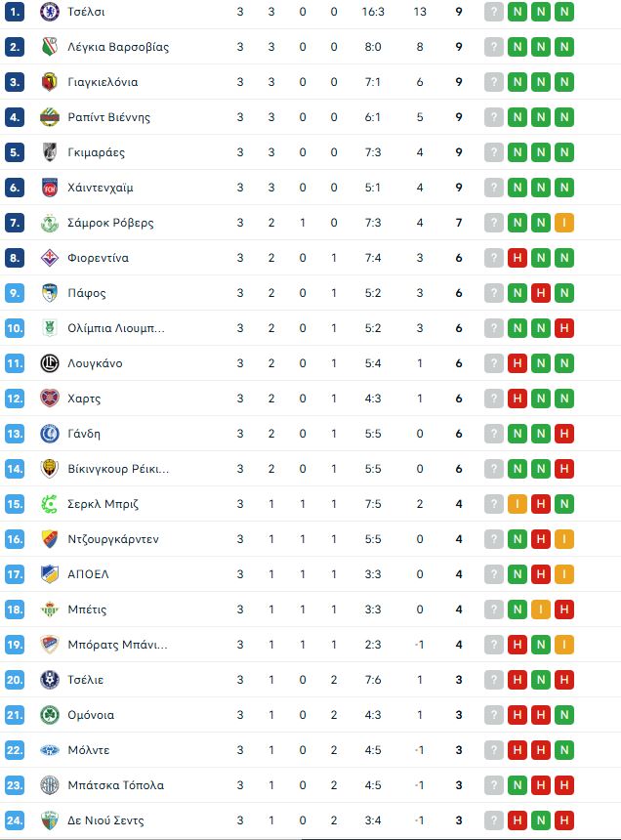This screenshot has width=621, height=840.
Task: Click the APOEL club crest icon
Action: click(x=49, y=574)
